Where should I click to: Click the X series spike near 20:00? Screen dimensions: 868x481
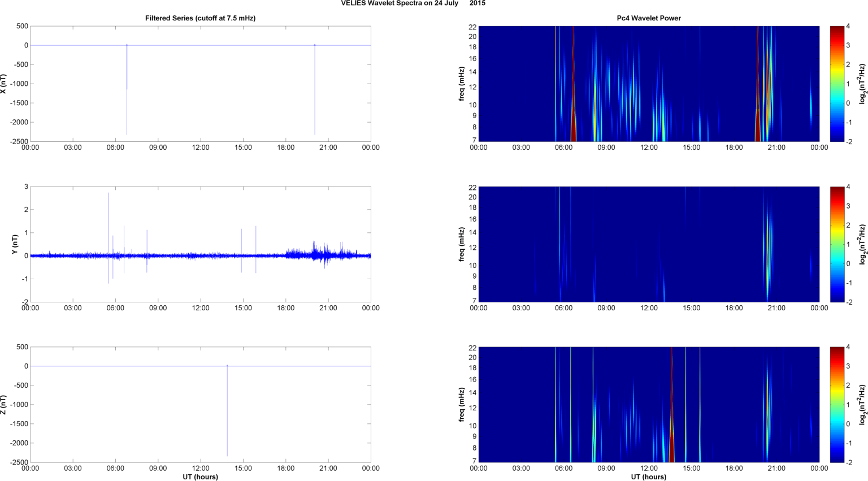click(315, 90)
